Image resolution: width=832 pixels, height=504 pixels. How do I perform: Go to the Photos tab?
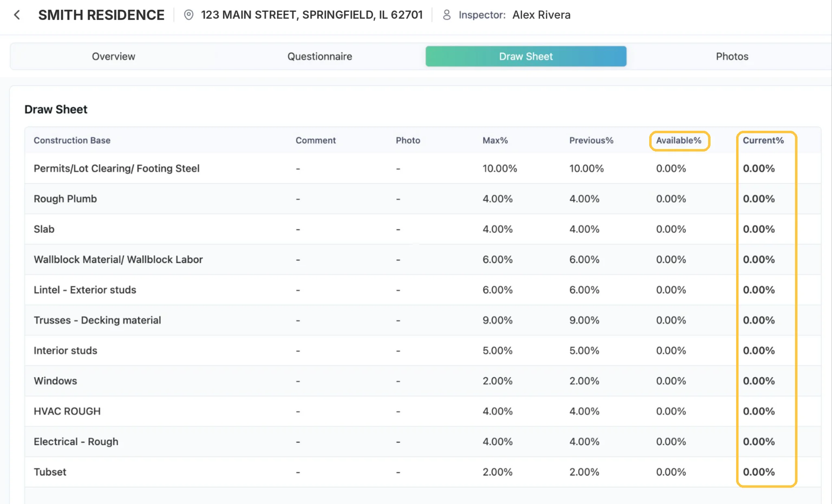pos(732,56)
